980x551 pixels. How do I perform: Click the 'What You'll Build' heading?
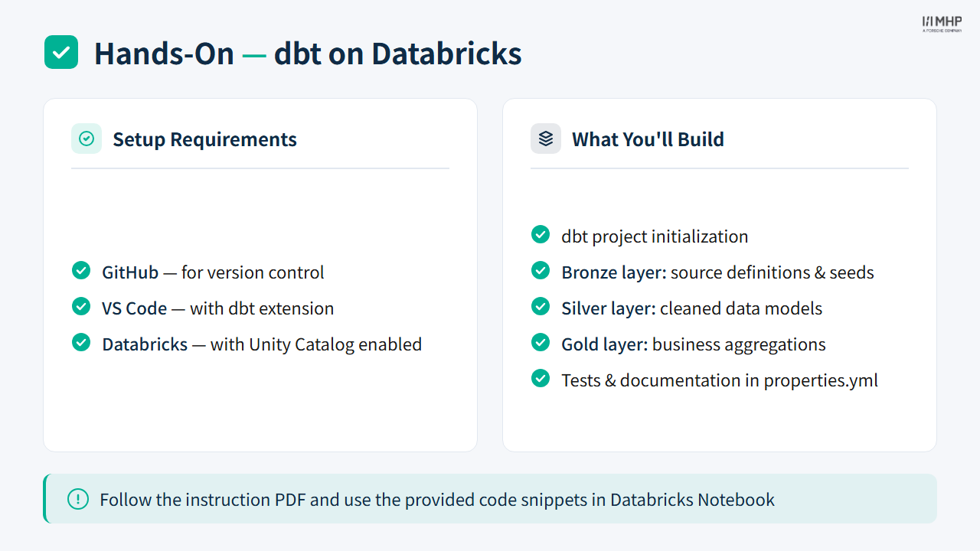[648, 139]
